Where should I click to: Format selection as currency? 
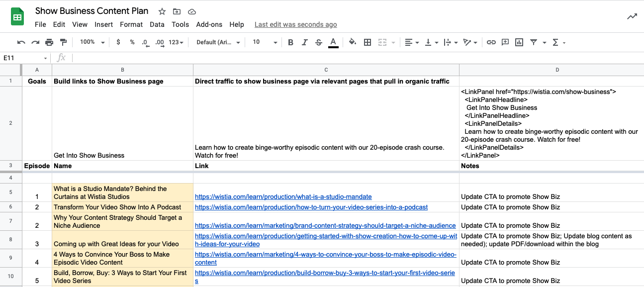pos(118,42)
